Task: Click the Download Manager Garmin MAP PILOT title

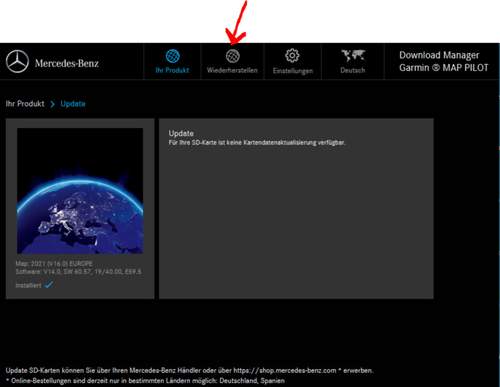Action: click(x=443, y=61)
